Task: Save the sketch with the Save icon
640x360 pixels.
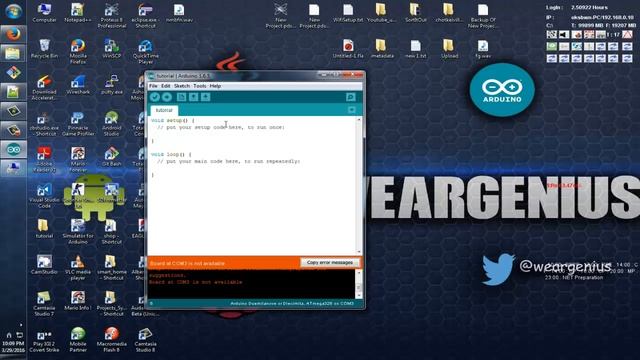Action: click(x=206, y=97)
